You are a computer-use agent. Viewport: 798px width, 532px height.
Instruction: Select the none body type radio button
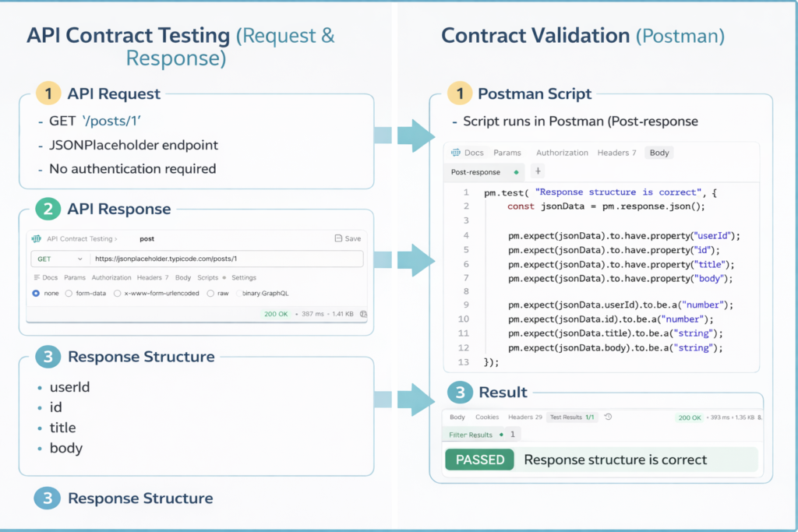click(35, 293)
